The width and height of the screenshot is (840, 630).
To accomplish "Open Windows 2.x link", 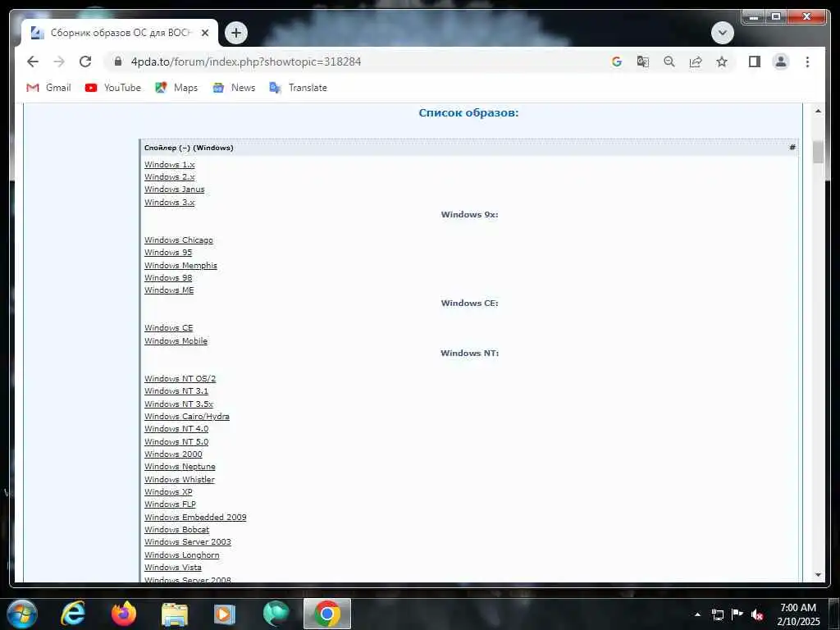I will [x=169, y=177].
